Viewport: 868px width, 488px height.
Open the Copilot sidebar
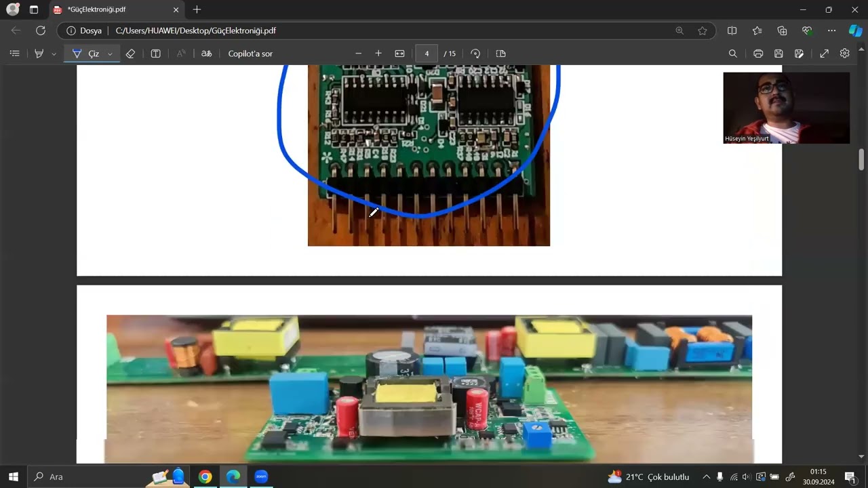click(856, 30)
